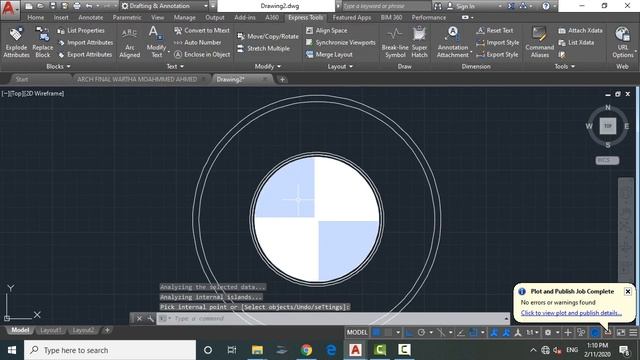Select the Stretch Multiple tool
This screenshot has width=640, height=360.
tap(264, 49)
